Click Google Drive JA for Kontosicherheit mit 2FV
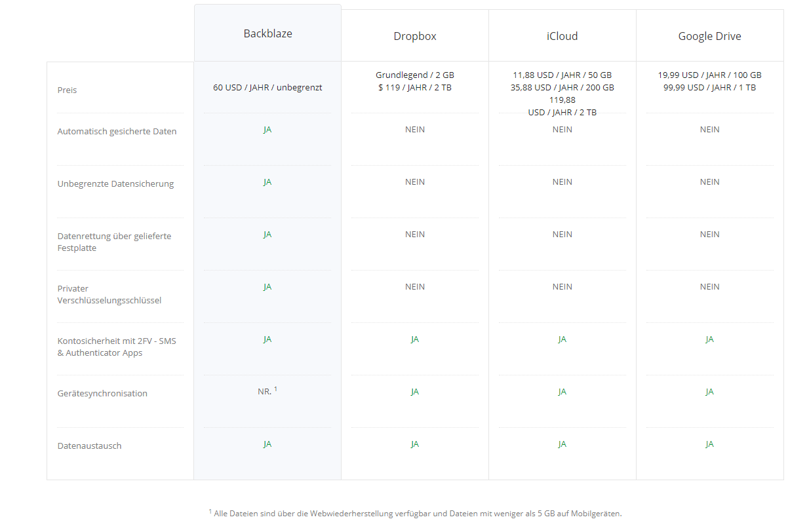The height and width of the screenshot is (532, 809). click(709, 339)
